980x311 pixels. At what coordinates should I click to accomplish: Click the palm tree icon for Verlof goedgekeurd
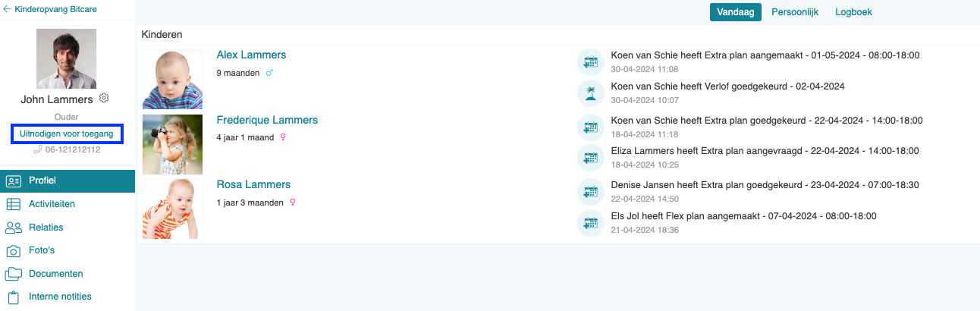click(x=590, y=93)
